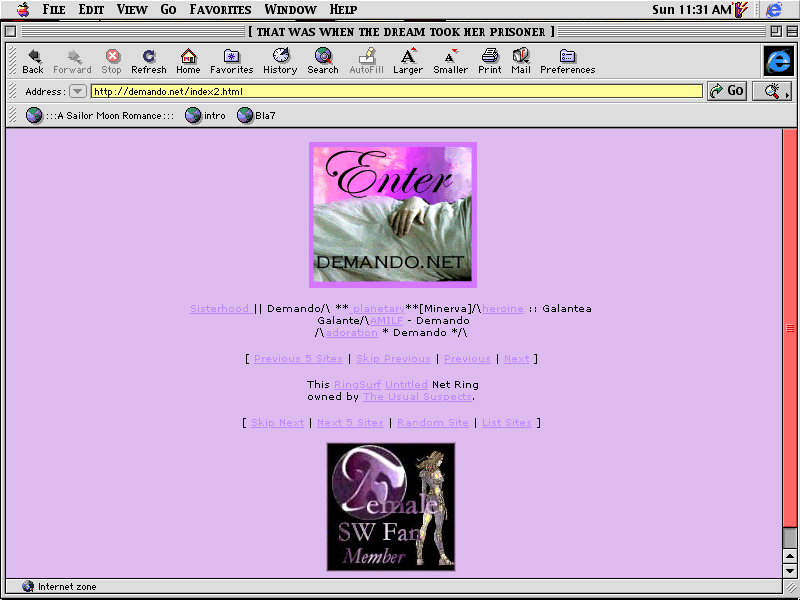Open the Mail toolbar icon
This screenshot has height=600, width=800.
(521, 60)
